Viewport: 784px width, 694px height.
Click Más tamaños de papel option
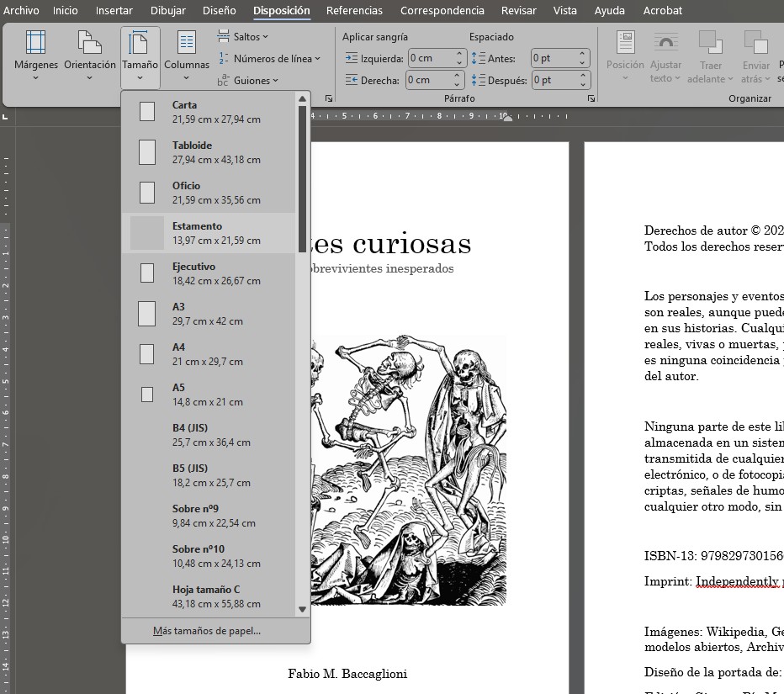pos(207,631)
